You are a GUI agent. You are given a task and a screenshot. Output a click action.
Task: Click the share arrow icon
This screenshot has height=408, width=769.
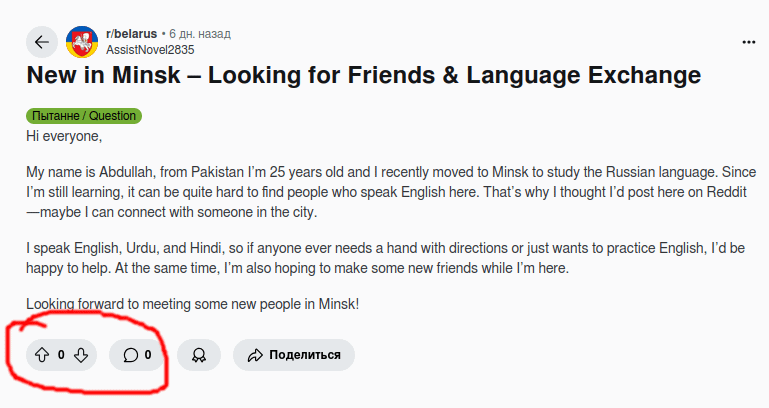[x=254, y=354]
